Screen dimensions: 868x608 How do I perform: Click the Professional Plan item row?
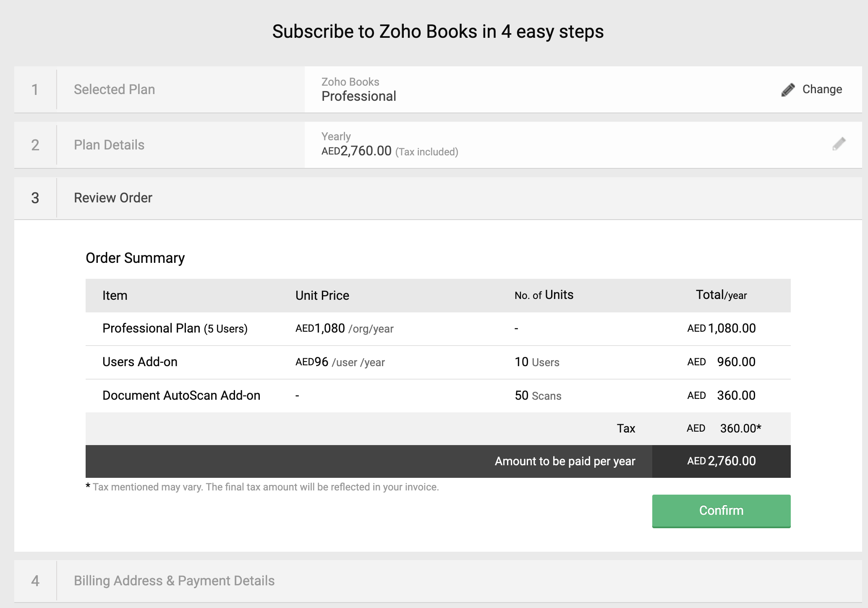coord(175,328)
